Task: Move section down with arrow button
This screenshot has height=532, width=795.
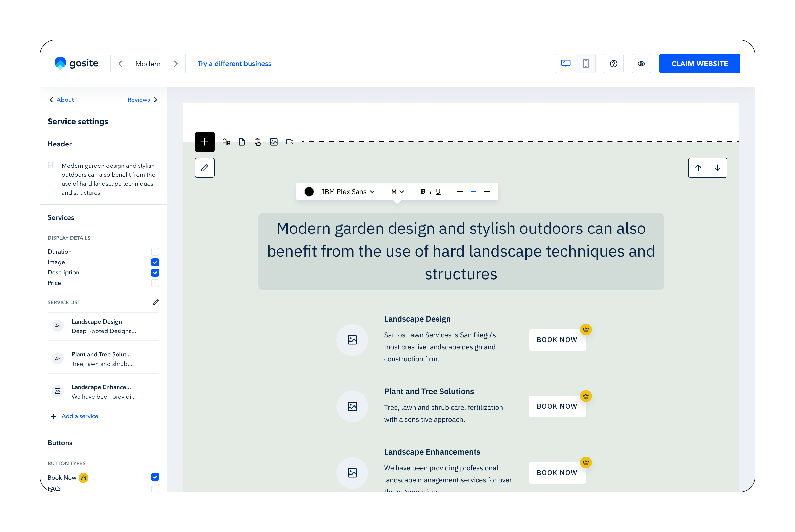Action: (x=717, y=167)
